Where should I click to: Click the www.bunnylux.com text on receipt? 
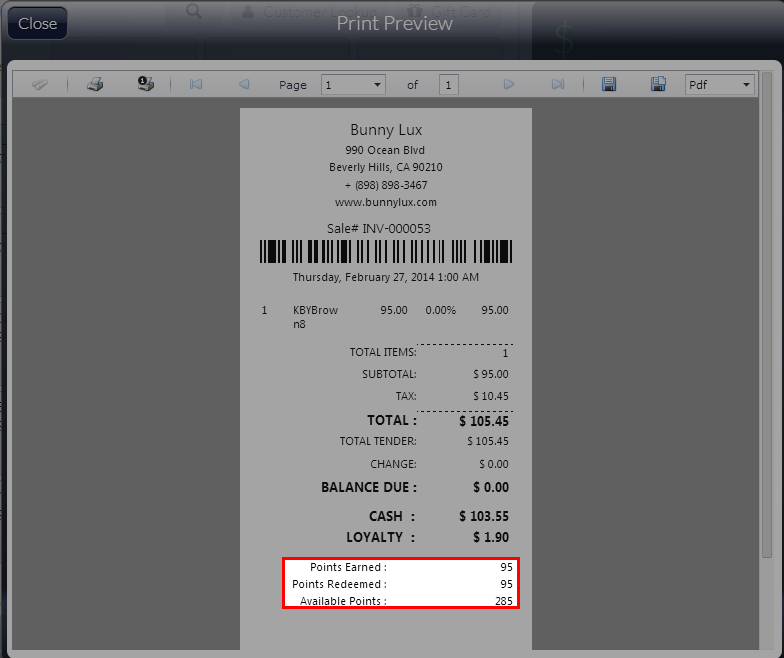point(386,202)
